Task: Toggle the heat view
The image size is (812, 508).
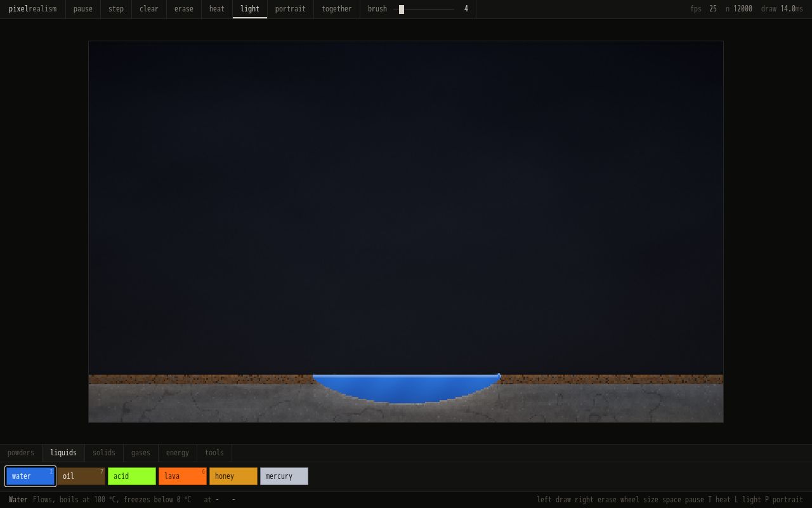Action: coord(217,9)
